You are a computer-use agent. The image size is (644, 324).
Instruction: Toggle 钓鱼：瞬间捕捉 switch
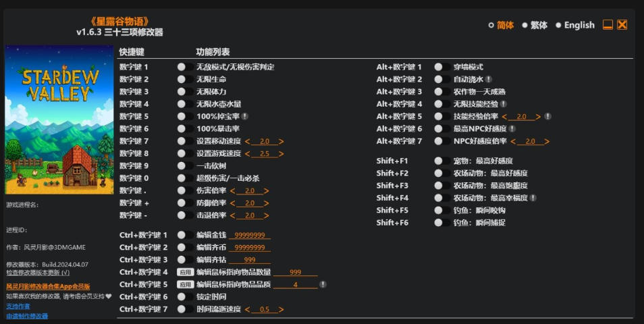coord(442,223)
